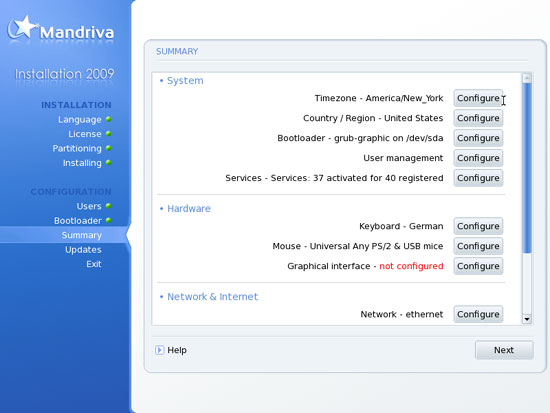
Task: Click green dot next to Bootloader step
Action: 108,220
